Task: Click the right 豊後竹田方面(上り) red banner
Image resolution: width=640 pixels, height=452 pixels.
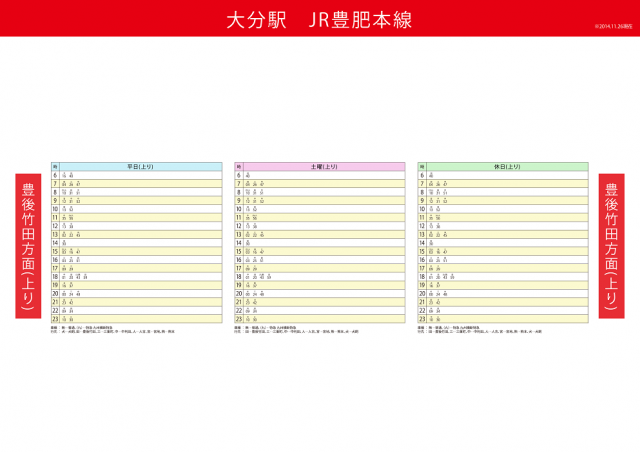Action: coord(611,246)
